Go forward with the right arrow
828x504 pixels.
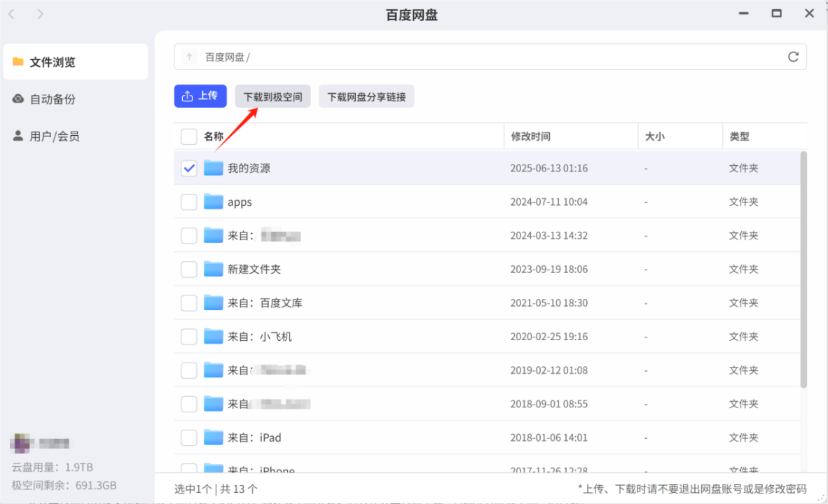click(40, 14)
